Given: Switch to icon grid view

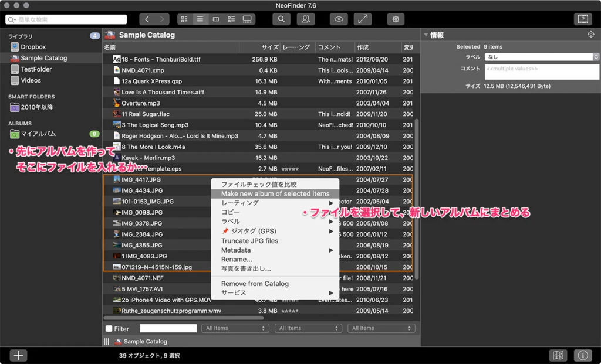Looking at the screenshot, I should [x=184, y=19].
